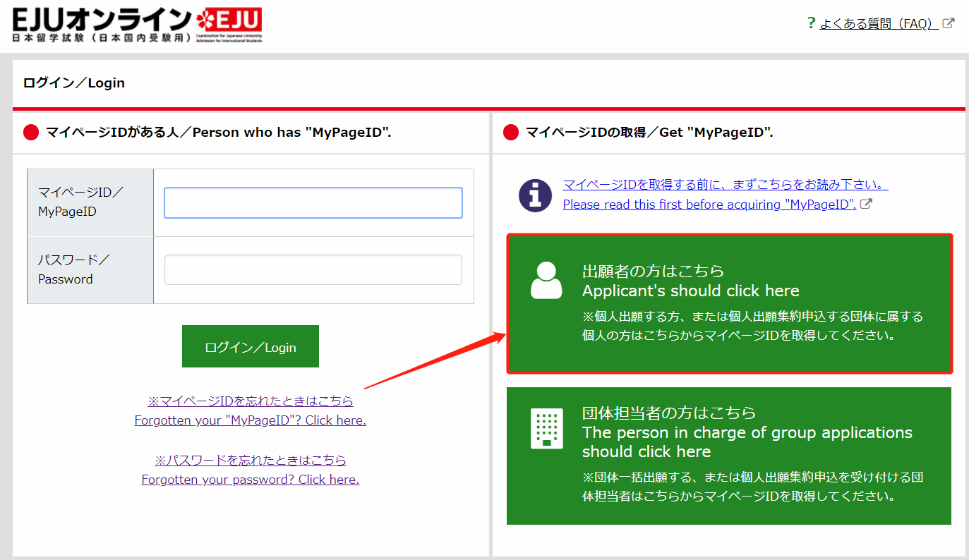Click the question mark icon beside FAQ
Screen dimensions: 969x560
[x=810, y=23]
